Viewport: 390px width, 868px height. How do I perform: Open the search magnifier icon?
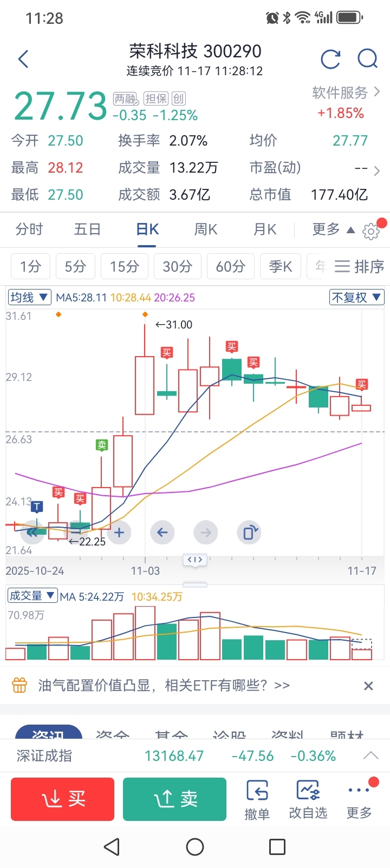pyautogui.click(x=368, y=58)
